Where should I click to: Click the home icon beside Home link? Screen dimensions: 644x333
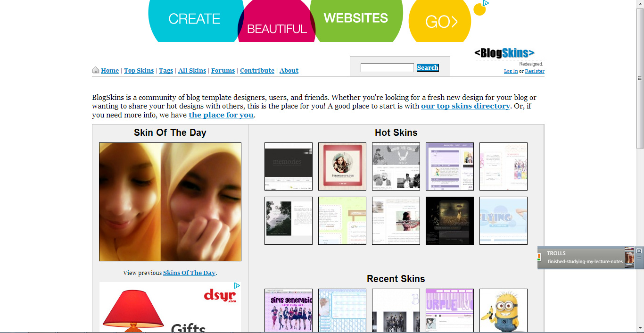coord(96,70)
